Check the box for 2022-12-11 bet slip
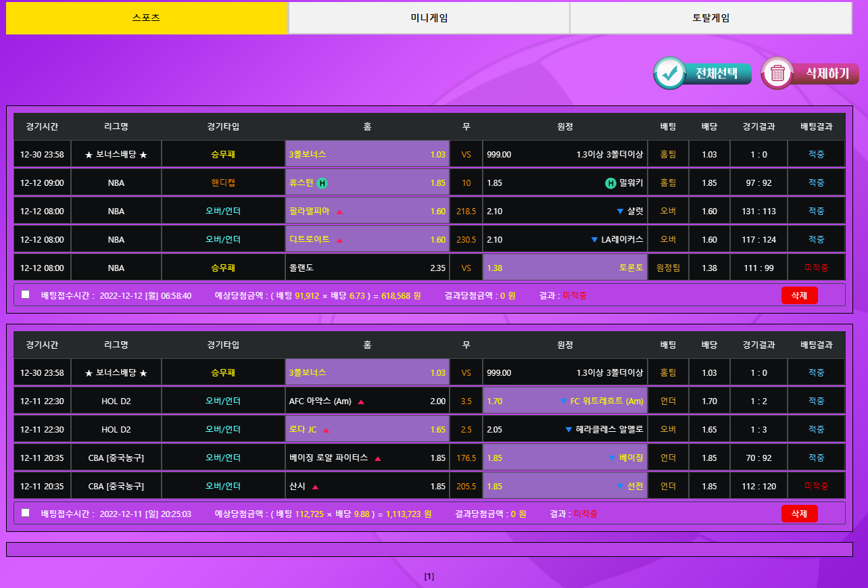Screen dimensions: 868x588 tap(26, 513)
